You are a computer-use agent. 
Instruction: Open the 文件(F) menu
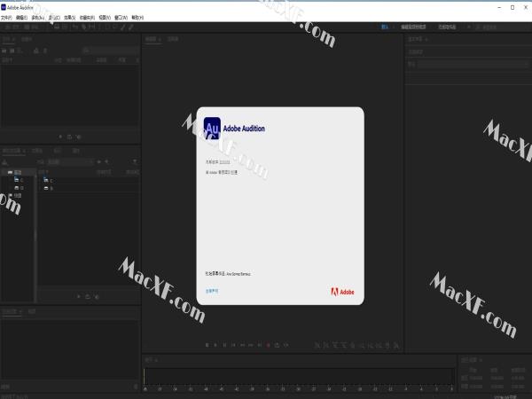coord(6,18)
